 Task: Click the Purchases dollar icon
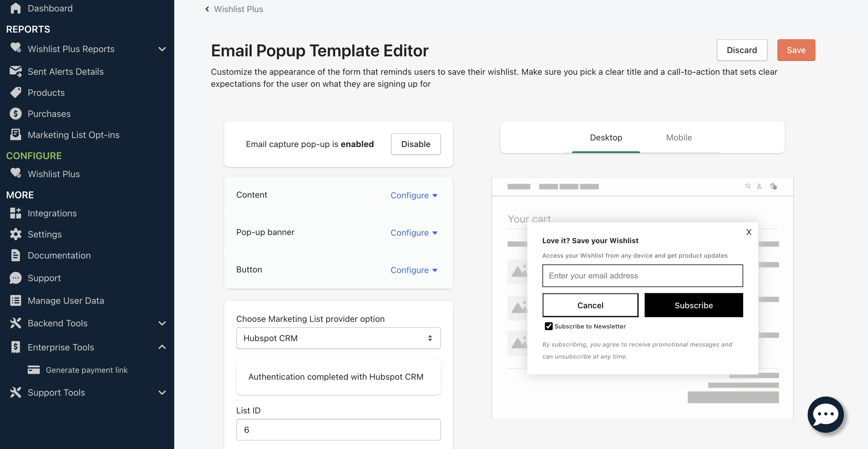(15, 114)
